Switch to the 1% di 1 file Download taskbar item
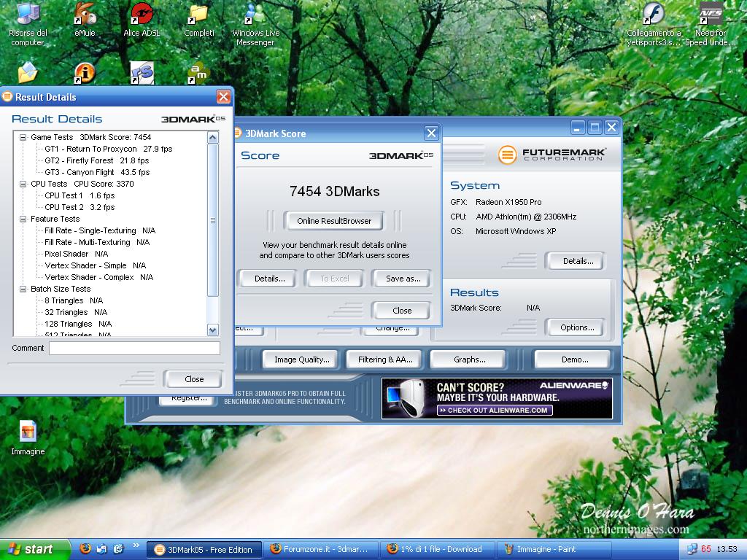This screenshot has height=560, width=747. click(x=438, y=550)
